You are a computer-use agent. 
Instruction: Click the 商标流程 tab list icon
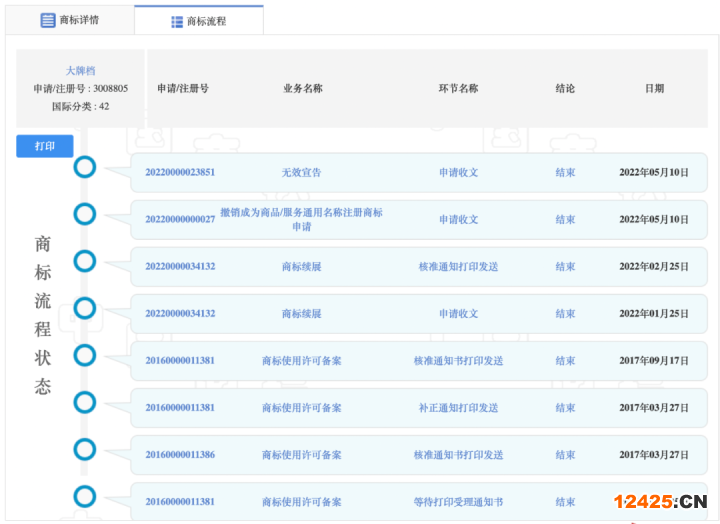pos(176,21)
